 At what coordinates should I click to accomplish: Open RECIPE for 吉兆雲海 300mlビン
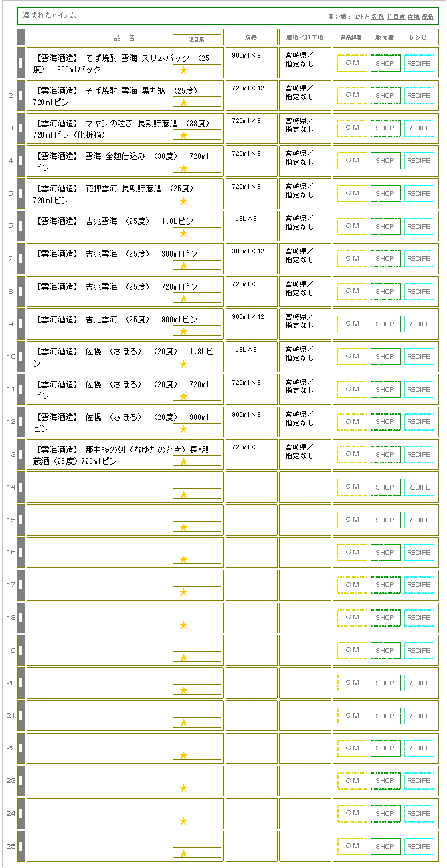tap(419, 258)
